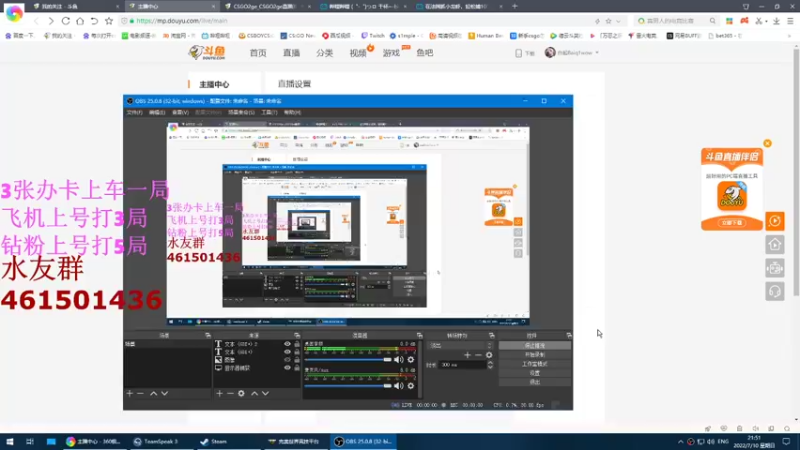Lock the 文本 (GDI+) 2 source

point(297,344)
